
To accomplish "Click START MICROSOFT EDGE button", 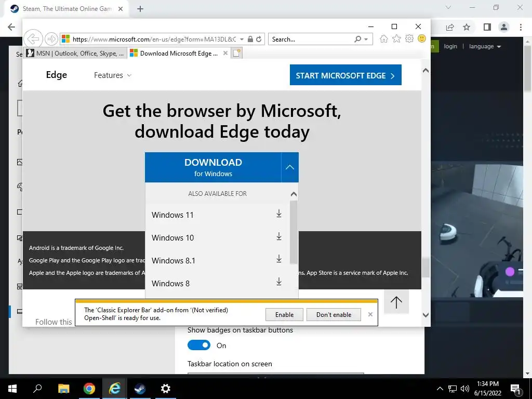I will (345, 75).
